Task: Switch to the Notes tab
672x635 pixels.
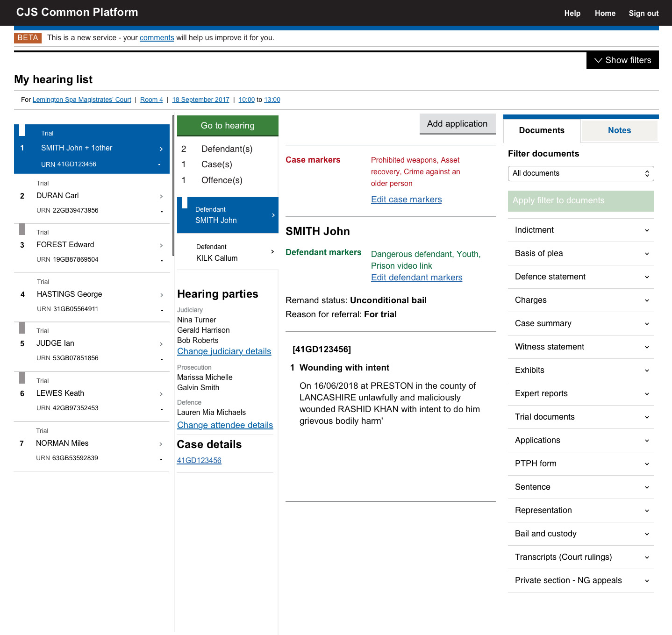Action: pyautogui.click(x=619, y=130)
